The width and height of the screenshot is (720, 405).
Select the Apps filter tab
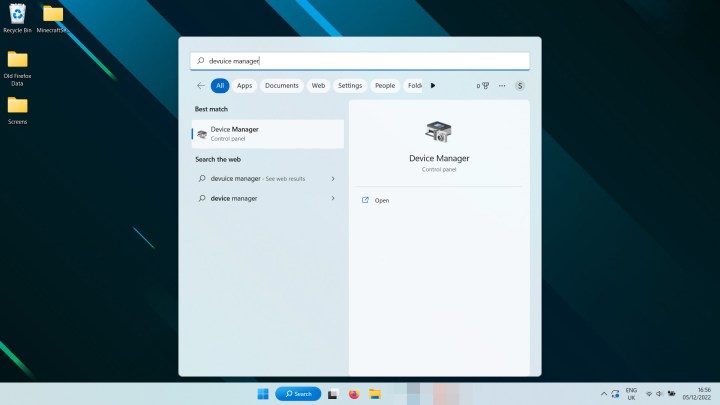[244, 86]
